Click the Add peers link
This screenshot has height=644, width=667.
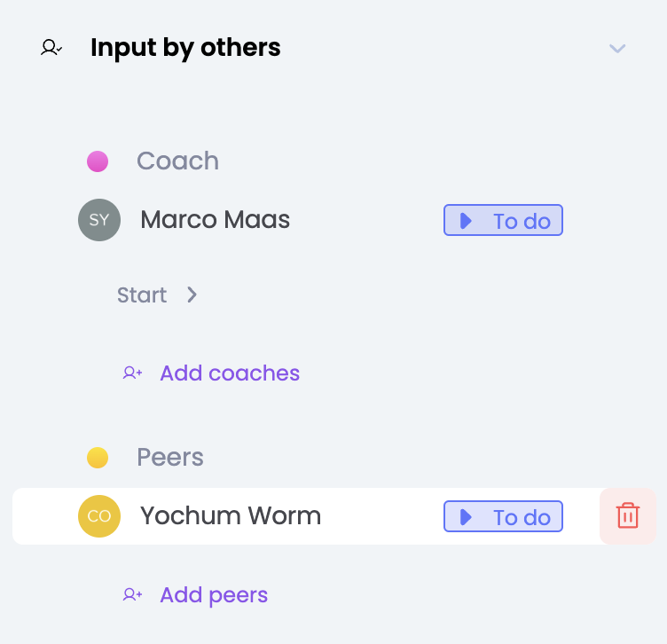pyautogui.click(x=214, y=595)
